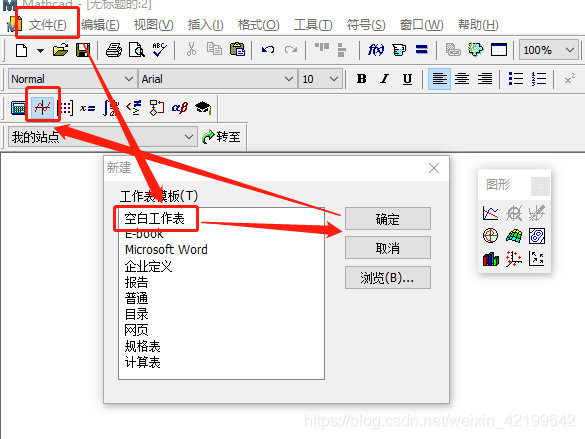Insert 3D bar plot from 图形 palette
This screenshot has width=585, height=439.
491,258
